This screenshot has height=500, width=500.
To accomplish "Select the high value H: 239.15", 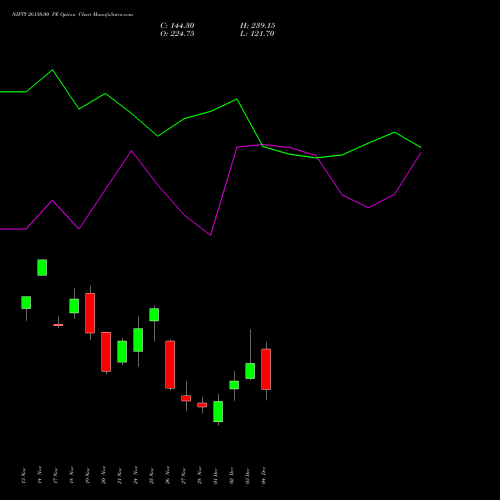I will tap(258, 26).
